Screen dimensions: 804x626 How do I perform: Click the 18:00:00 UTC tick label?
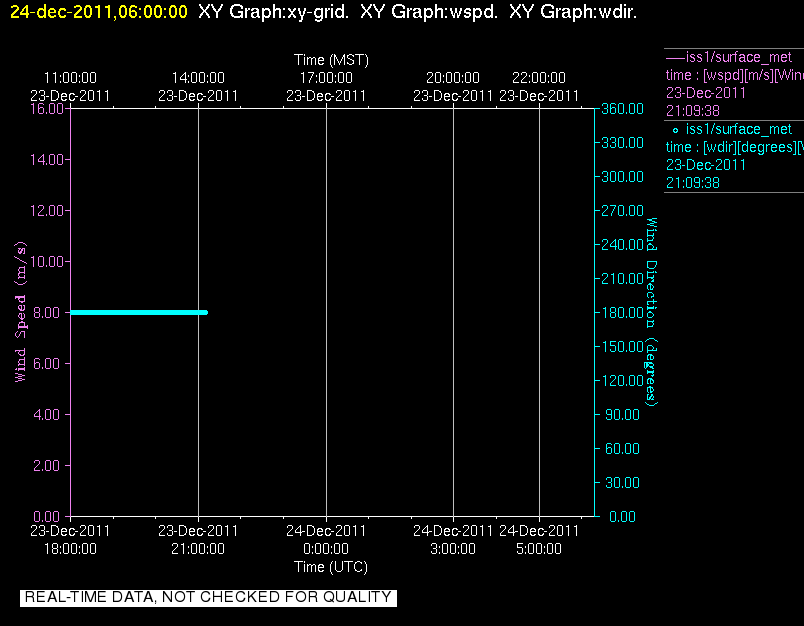point(70,549)
